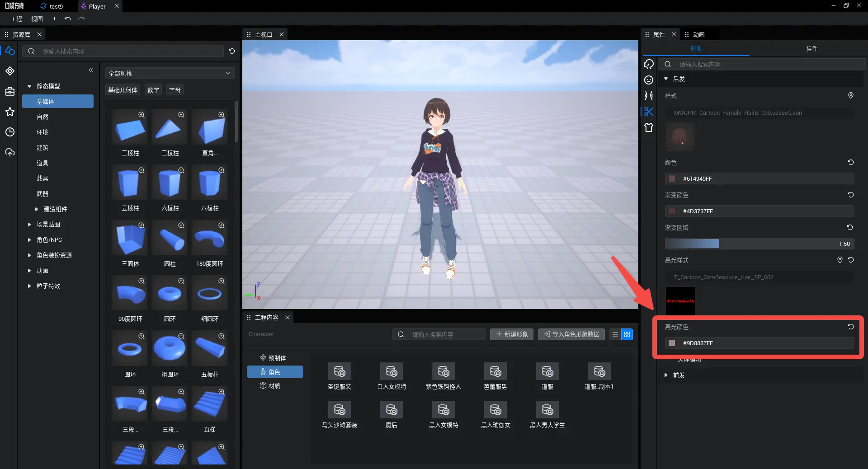The image size is (868, 469).
Task: Expand the 前发 front hair section
Action: [x=666, y=375]
